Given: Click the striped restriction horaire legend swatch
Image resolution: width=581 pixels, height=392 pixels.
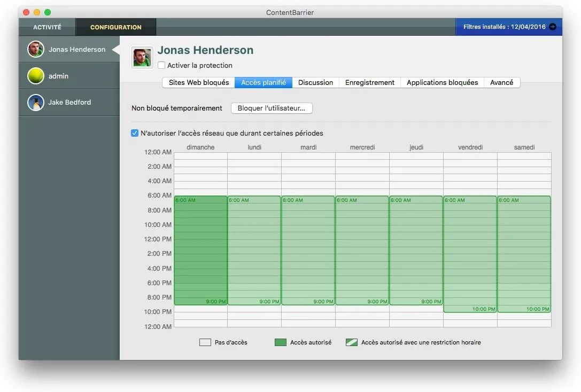Looking at the screenshot, I should 351,342.
